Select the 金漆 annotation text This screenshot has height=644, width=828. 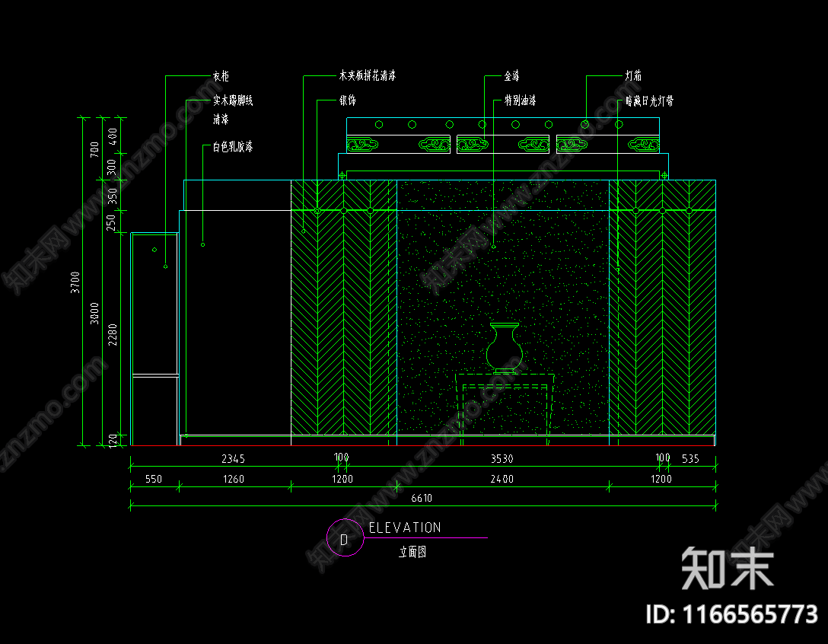pyautogui.click(x=511, y=76)
